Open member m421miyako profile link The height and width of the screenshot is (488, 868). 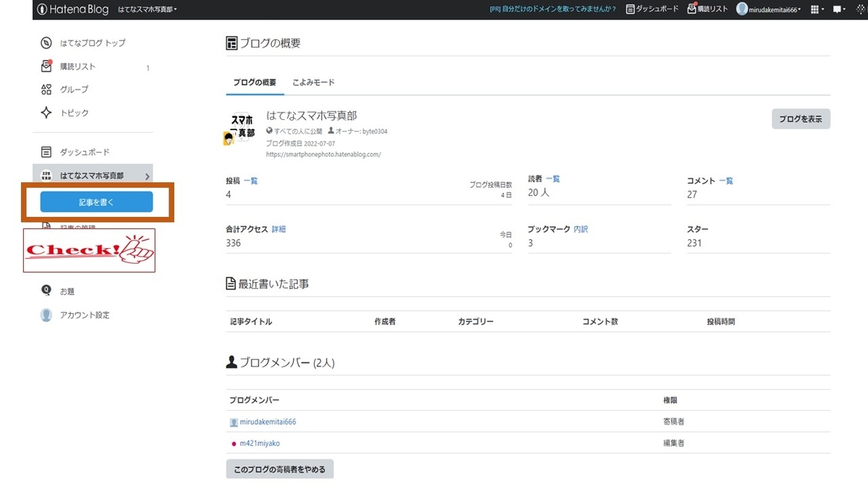click(x=260, y=443)
